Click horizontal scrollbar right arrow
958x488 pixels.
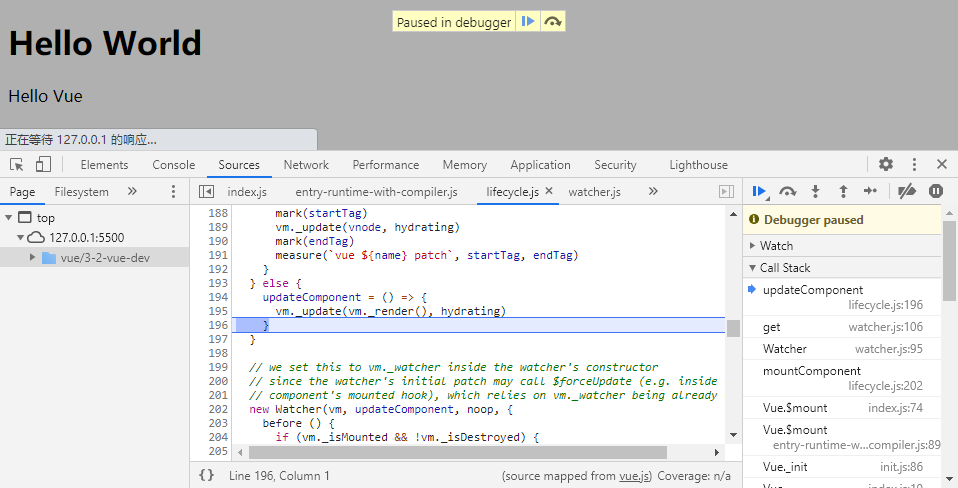tap(717, 453)
